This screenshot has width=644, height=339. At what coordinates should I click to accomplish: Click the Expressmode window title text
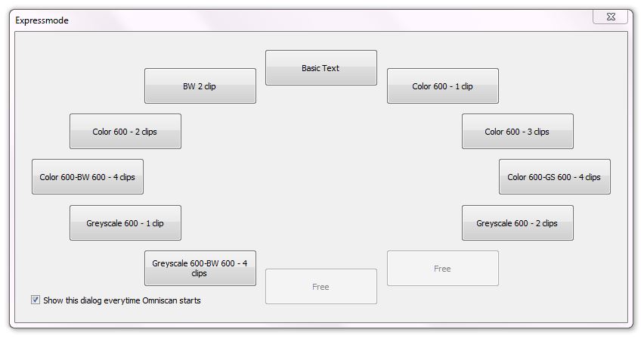[x=42, y=20]
